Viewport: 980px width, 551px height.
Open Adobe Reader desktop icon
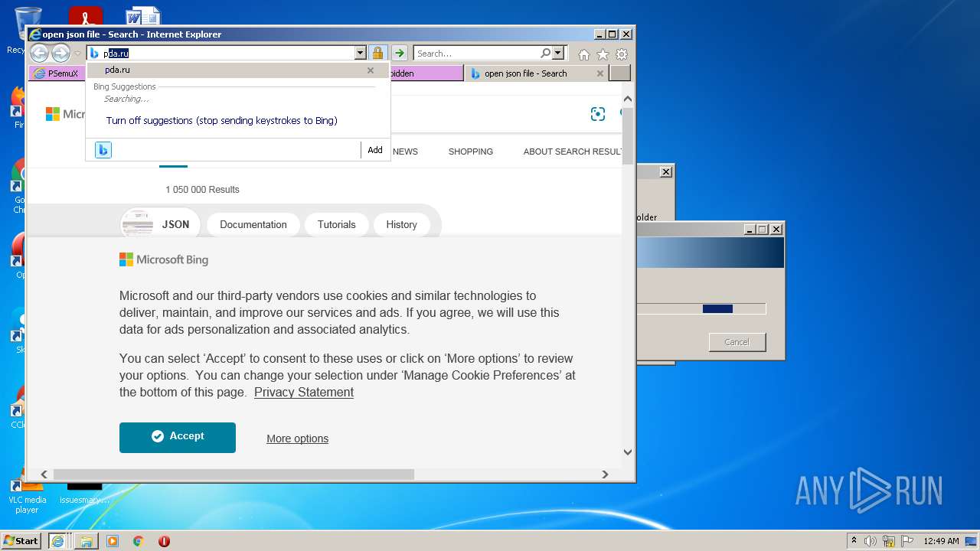pos(85,17)
